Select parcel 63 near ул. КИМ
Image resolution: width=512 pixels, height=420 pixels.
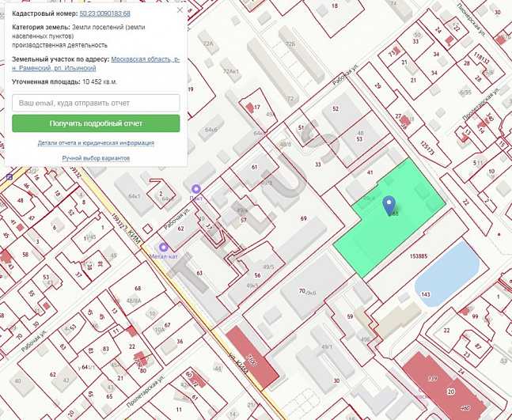[x=199, y=273]
